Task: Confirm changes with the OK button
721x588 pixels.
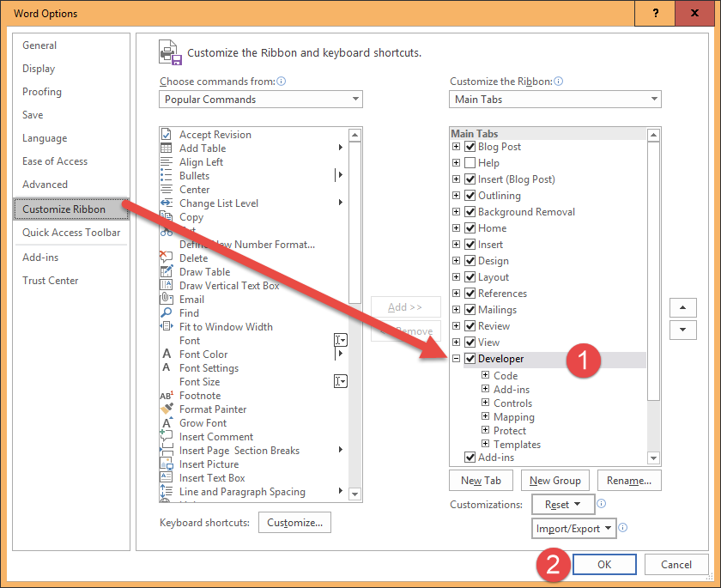Action: (604, 565)
